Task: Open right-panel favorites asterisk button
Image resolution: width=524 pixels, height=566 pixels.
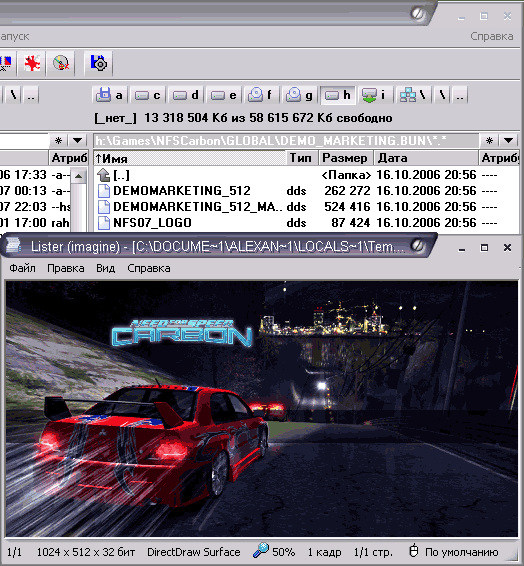Action: [489, 140]
